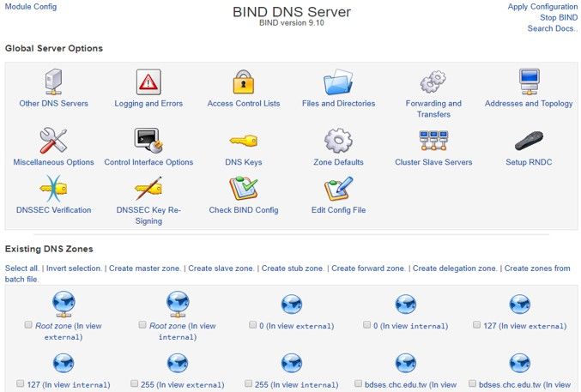Click the Access Control Lists text link
The image size is (581, 392).
pos(244,104)
